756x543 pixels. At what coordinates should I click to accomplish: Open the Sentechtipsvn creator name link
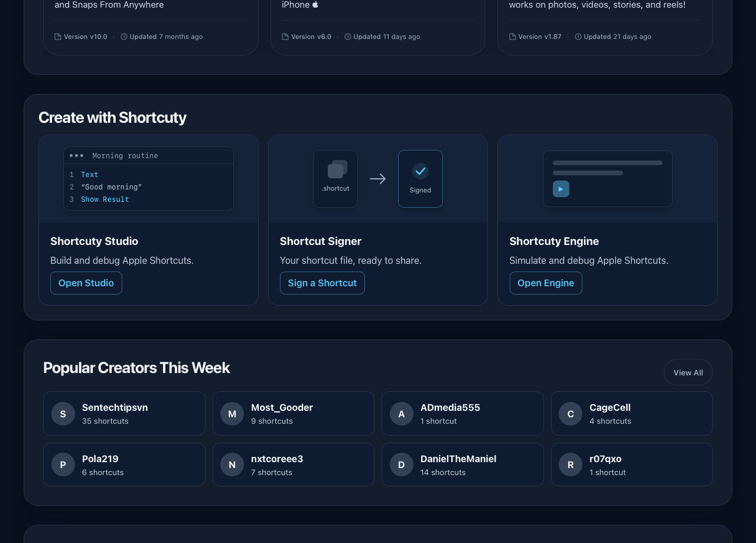115,407
